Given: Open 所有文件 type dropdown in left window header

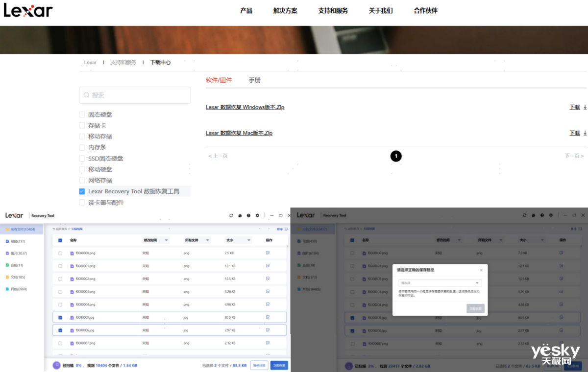Looking at the screenshot, I should [197, 240].
